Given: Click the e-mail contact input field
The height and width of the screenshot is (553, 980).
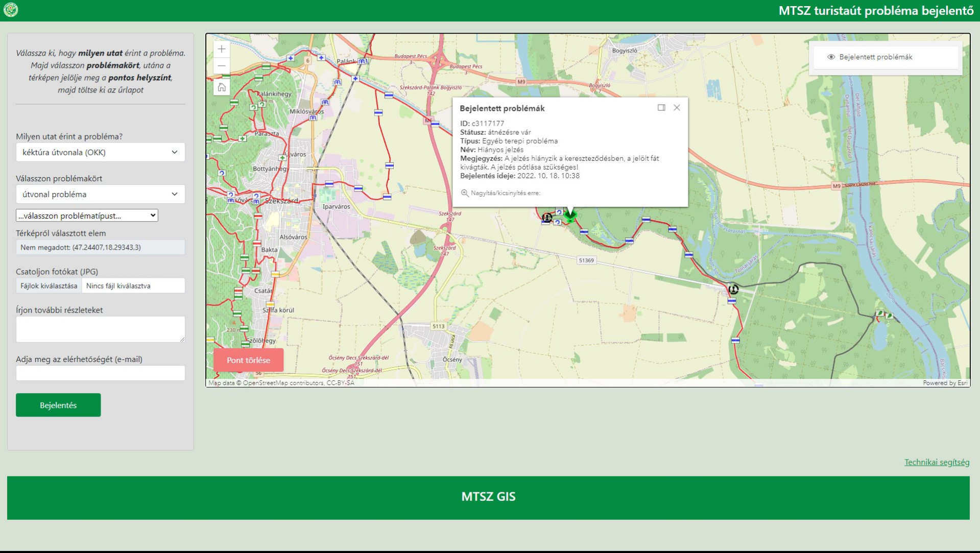Looking at the screenshot, I should [100, 373].
